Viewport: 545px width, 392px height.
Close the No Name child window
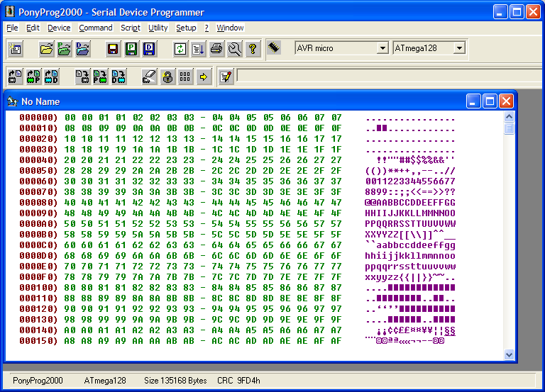coord(506,101)
